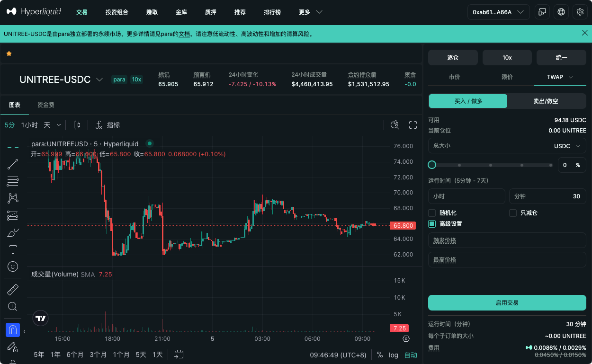Select the trend line drawing tool
Viewport: 592px width, 364px height.
[13, 164]
